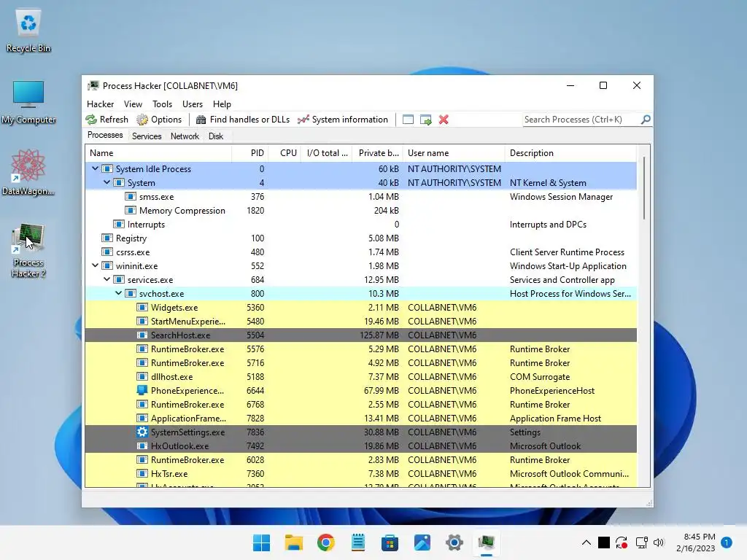Screen dimensions: 747x560
Task: Click the csrss.exe process icon
Action: click(x=107, y=252)
